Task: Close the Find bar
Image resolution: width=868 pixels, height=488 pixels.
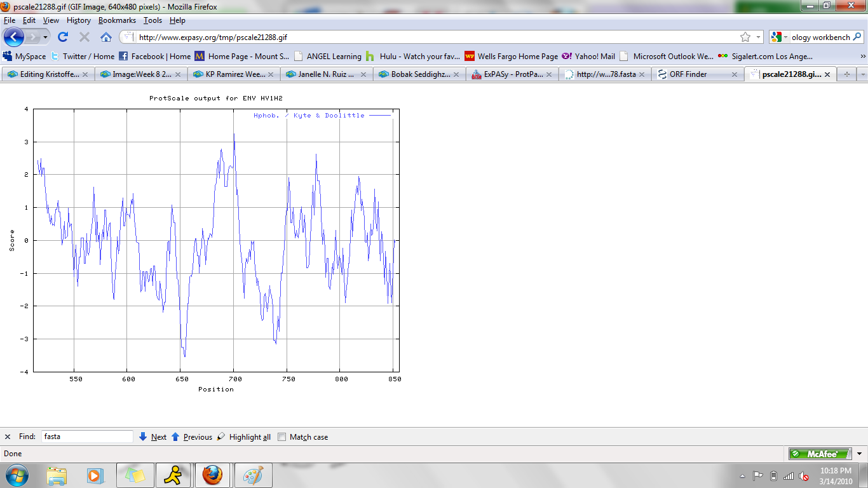Action: coord(8,437)
